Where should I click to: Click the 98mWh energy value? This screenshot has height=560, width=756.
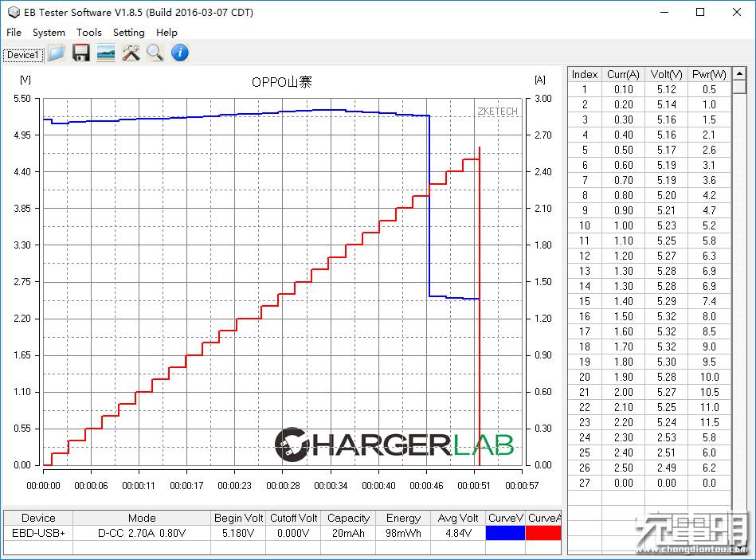pyautogui.click(x=403, y=533)
